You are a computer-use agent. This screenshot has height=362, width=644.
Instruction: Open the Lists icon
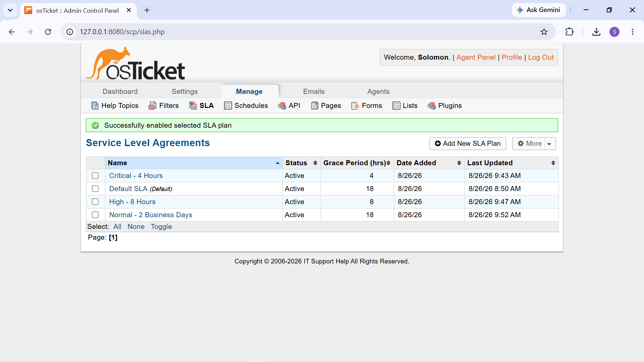coord(396,106)
